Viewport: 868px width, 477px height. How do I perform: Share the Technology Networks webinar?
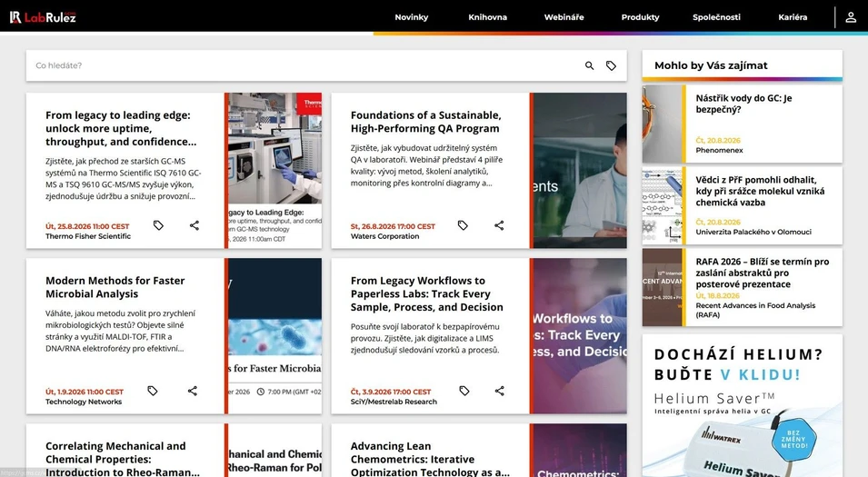192,391
